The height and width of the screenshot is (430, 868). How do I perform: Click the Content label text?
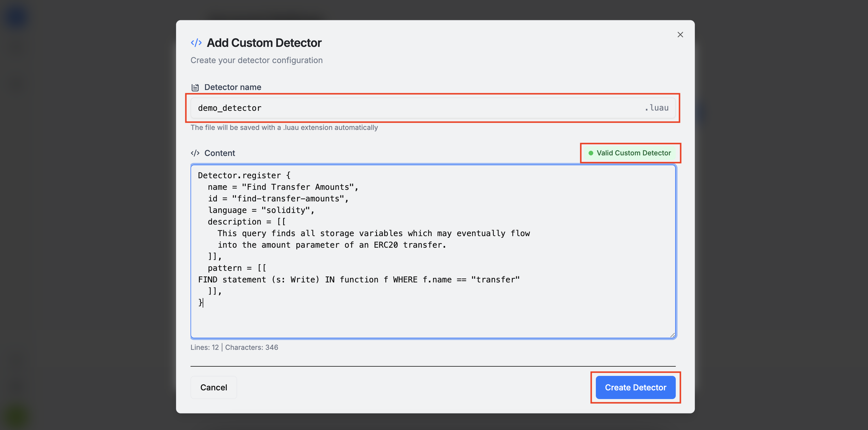pos(219,153)
